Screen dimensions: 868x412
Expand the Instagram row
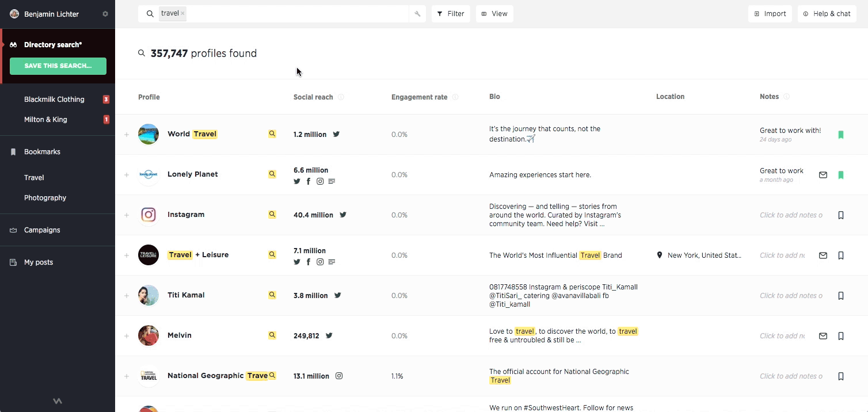(127, 215)
